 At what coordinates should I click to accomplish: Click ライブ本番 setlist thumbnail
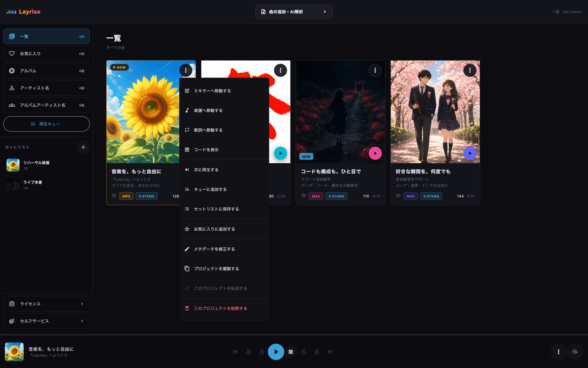[13, 185]
